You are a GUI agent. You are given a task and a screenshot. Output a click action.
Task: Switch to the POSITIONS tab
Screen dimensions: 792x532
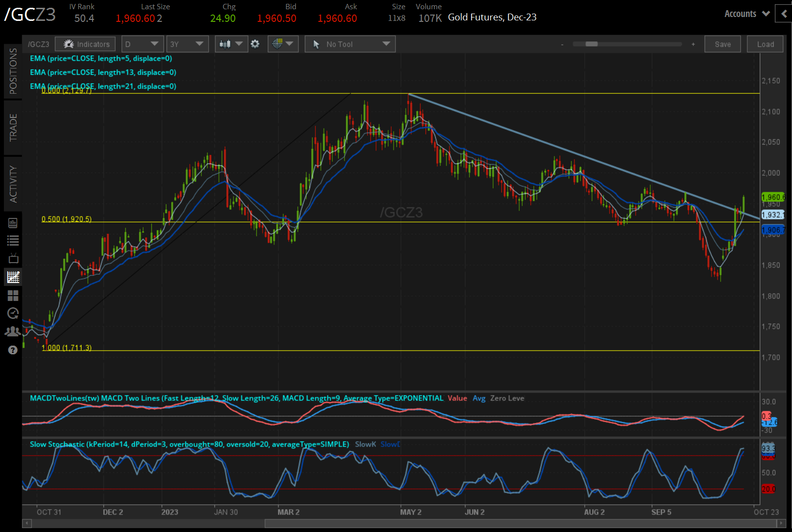pyautogui.click(x=13, y=71)
